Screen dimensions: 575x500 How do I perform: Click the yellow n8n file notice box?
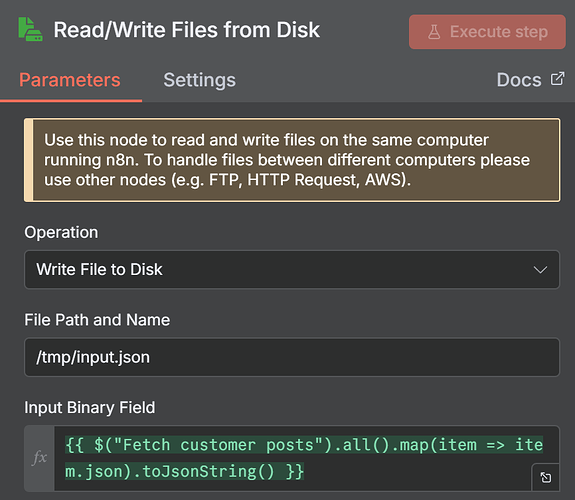(x=292, y=160)
